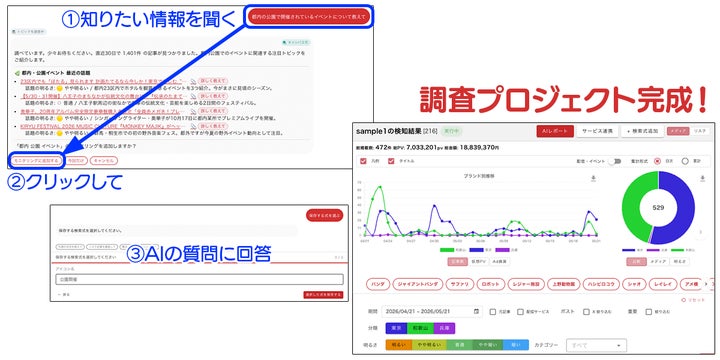The image size is (720, 360).
Task: Download the brand trend line chart
Action: (593, 178)
